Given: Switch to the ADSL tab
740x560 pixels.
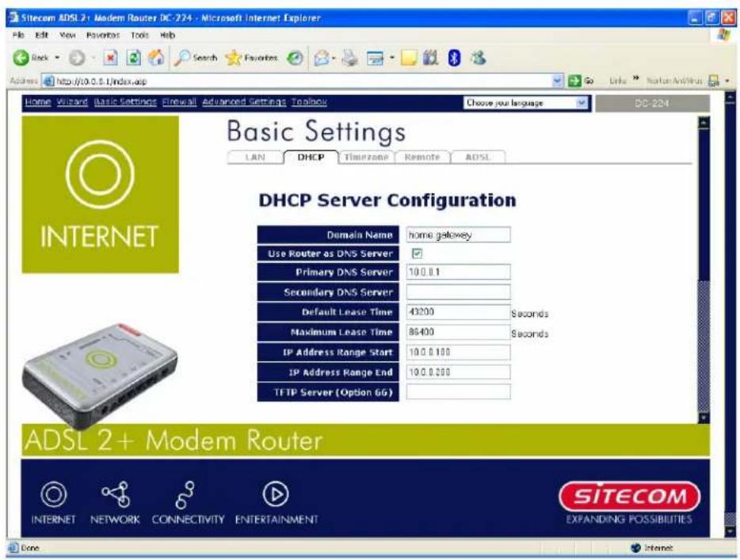Looking at the screenshot, I should 478,157.
